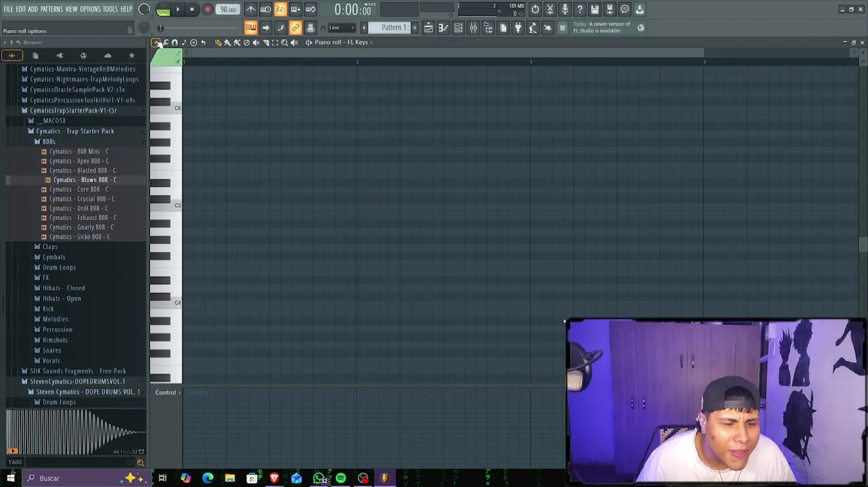This screenshot has height=487, width=868.
Task: Open the piano roll menu wrench icon
Action: point(166,42)
